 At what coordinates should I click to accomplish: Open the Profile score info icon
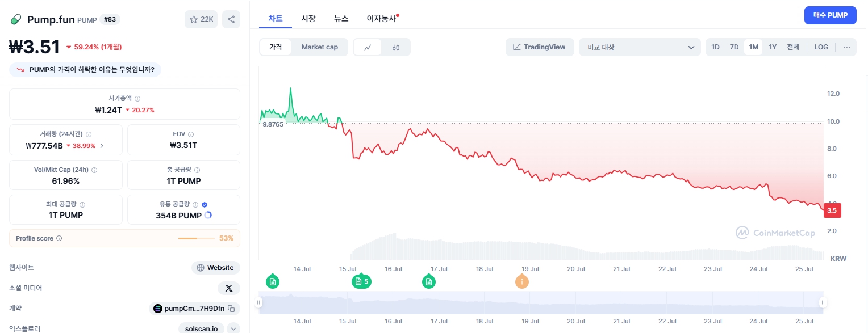click(59, 239)
